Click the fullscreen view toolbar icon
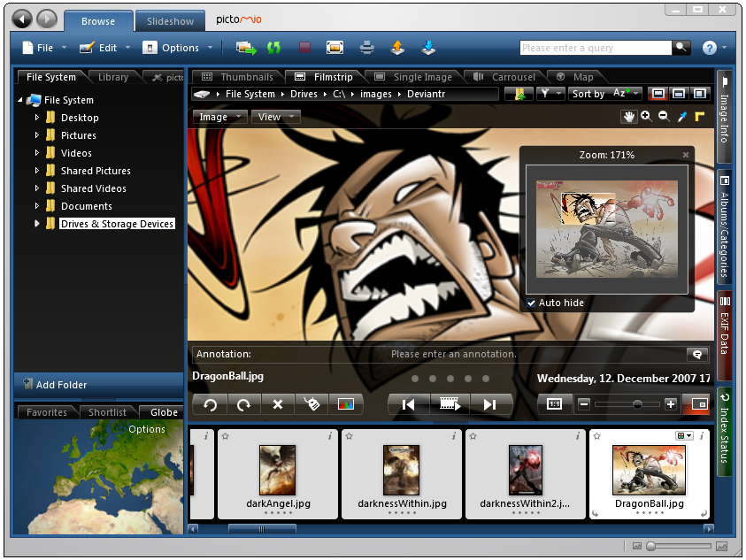The image size is (746, 560). point(335,48)
